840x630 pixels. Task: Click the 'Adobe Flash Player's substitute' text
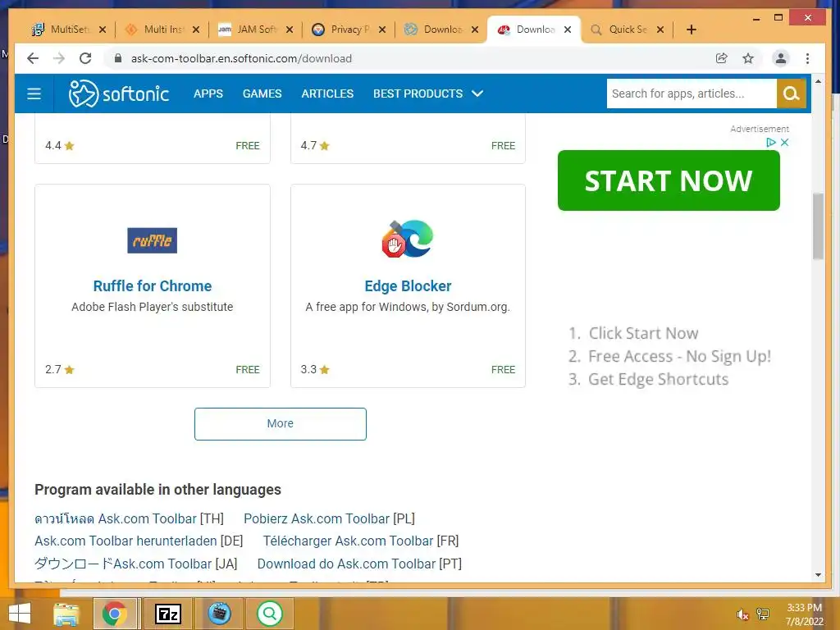(152, 307)
